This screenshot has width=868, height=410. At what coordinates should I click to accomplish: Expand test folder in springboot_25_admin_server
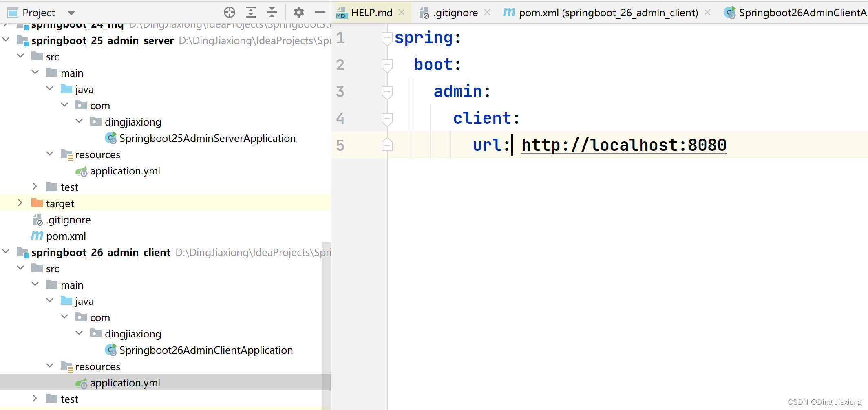tap(35, 186)
